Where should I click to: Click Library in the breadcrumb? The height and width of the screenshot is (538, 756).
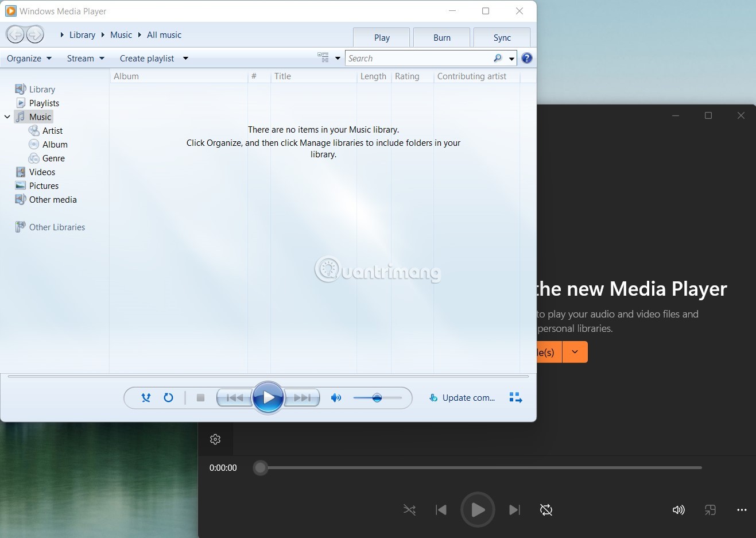coord(82,34)
